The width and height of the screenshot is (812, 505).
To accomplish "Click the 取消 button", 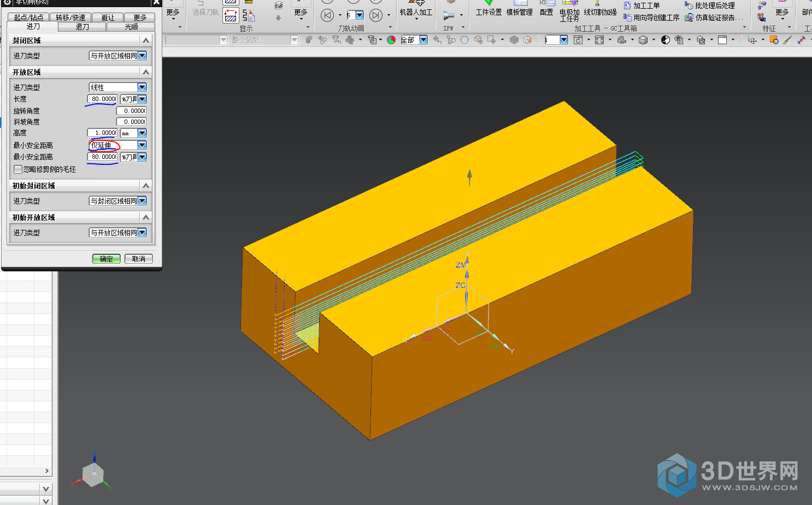I will [139, 259].
